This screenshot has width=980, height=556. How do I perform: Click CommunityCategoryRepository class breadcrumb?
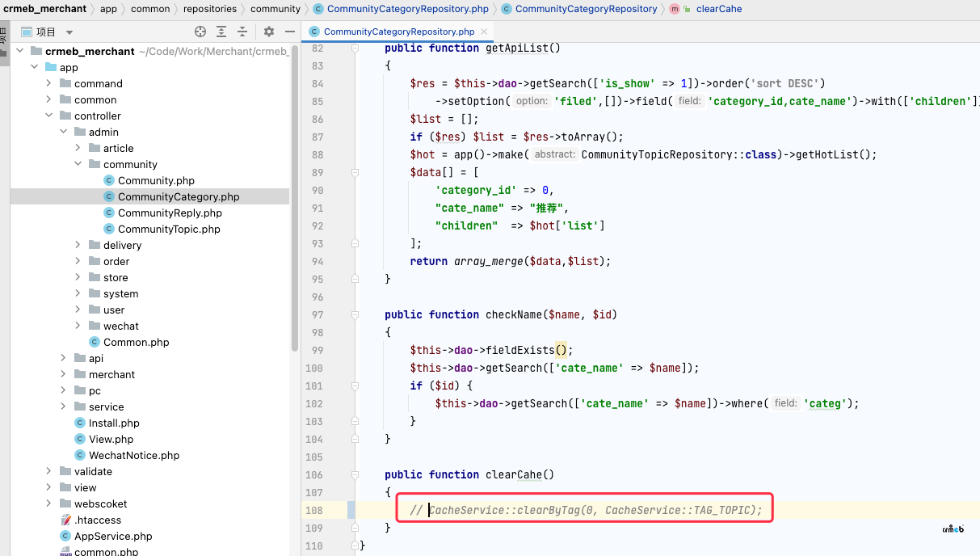(586, 9)
